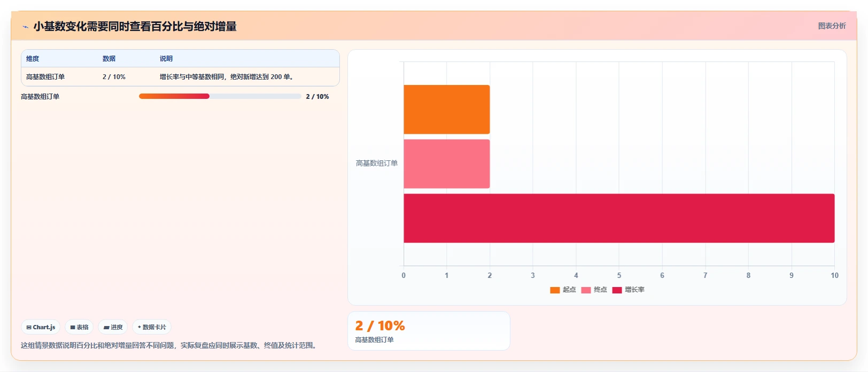Click the x-axis tick label 5
868x372 pixels.
pos(619,275)
